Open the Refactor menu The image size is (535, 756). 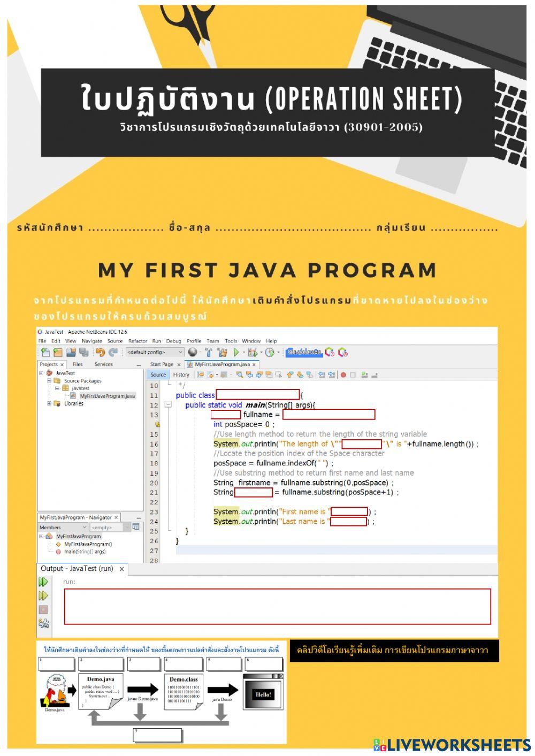point(137,341)
